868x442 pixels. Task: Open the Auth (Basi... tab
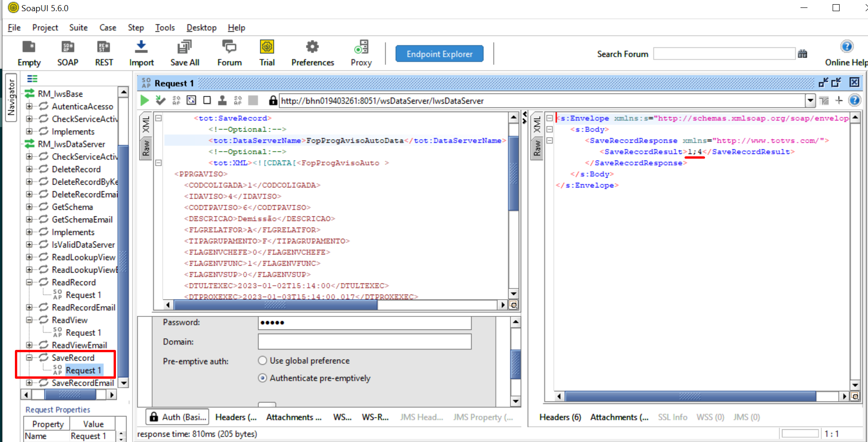[177, 417]
